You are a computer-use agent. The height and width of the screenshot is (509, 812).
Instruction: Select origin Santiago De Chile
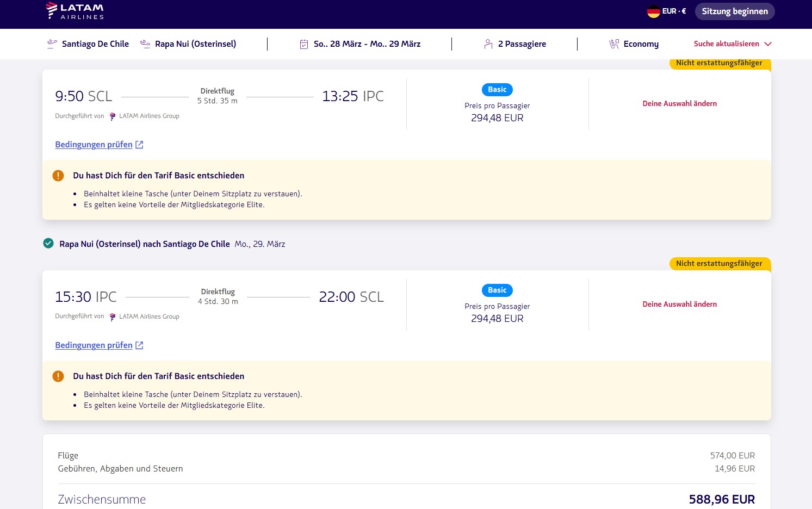click(95, 44)
